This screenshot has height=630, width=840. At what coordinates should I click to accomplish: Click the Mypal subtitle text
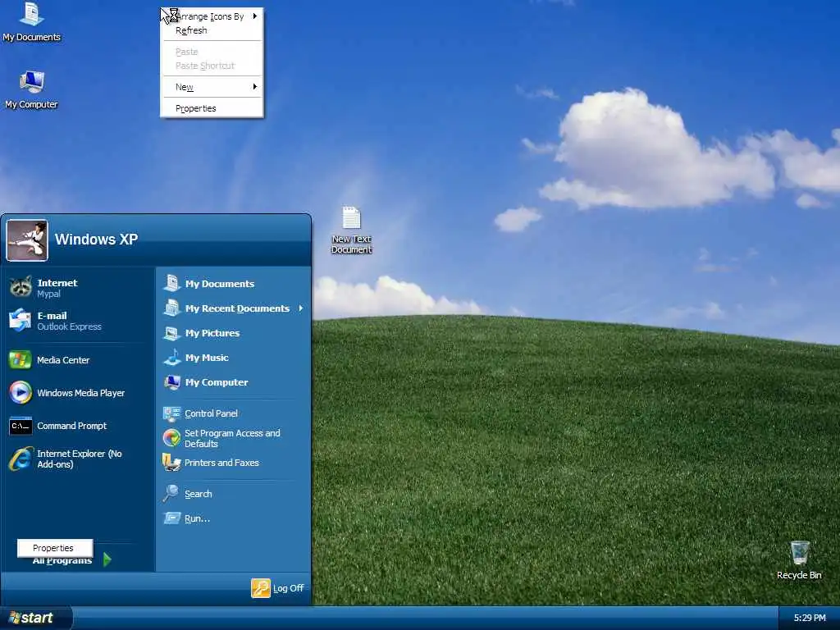(x=48, y=294)
